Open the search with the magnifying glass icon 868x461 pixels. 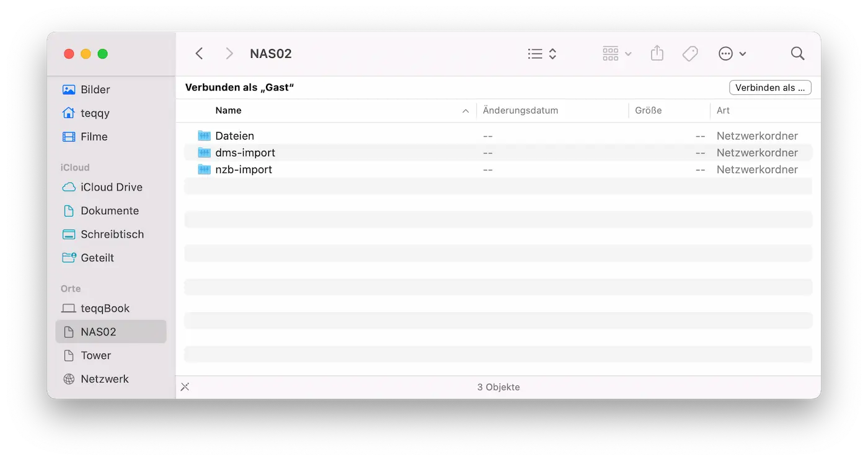tap(797, 53)
